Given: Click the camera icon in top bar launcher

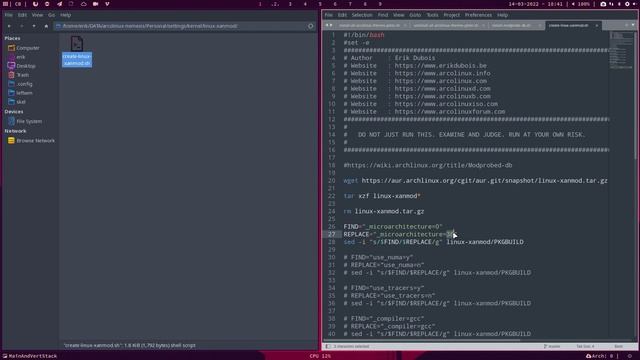Looking at the screenshot, I should 95,4.
